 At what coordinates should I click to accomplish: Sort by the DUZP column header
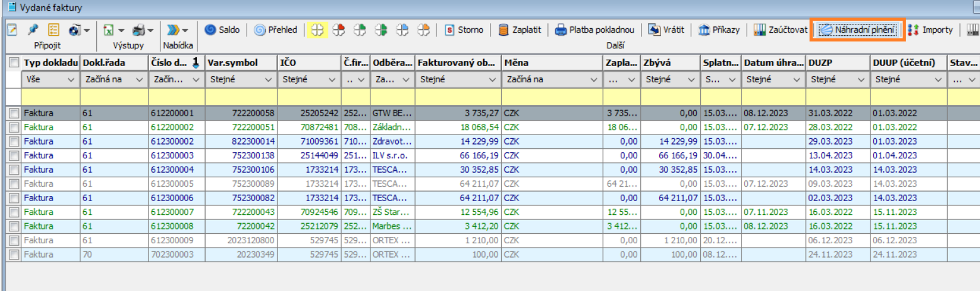(x=837, y=63)
